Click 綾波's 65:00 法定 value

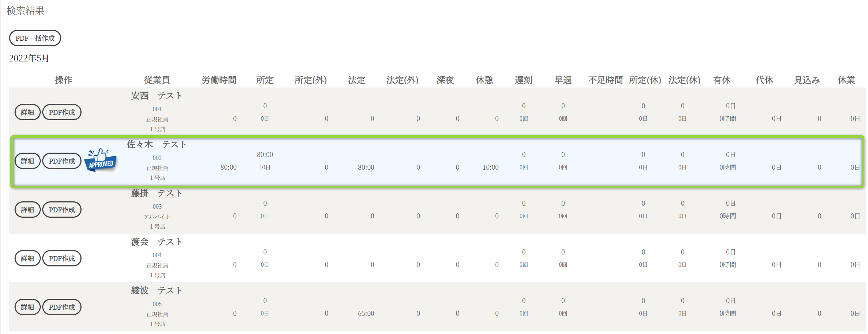[x=366, y=313]
